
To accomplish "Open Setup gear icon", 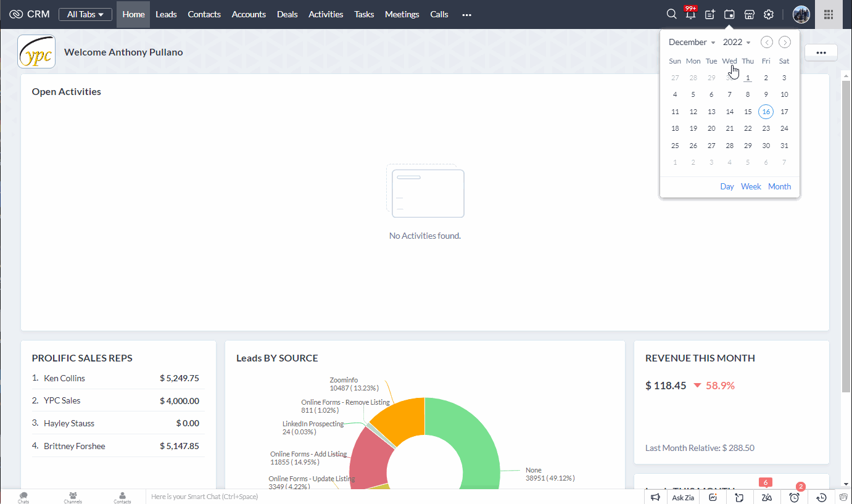I will coord(768,14).
